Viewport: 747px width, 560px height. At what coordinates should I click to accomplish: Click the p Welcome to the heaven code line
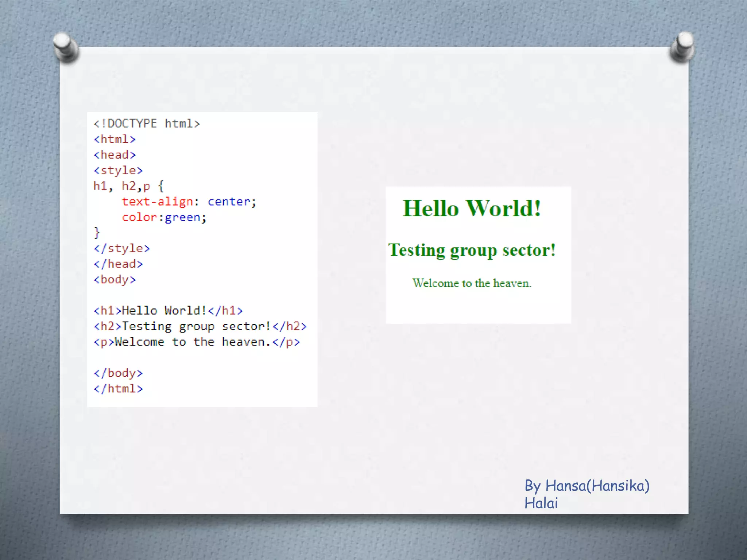197,342
